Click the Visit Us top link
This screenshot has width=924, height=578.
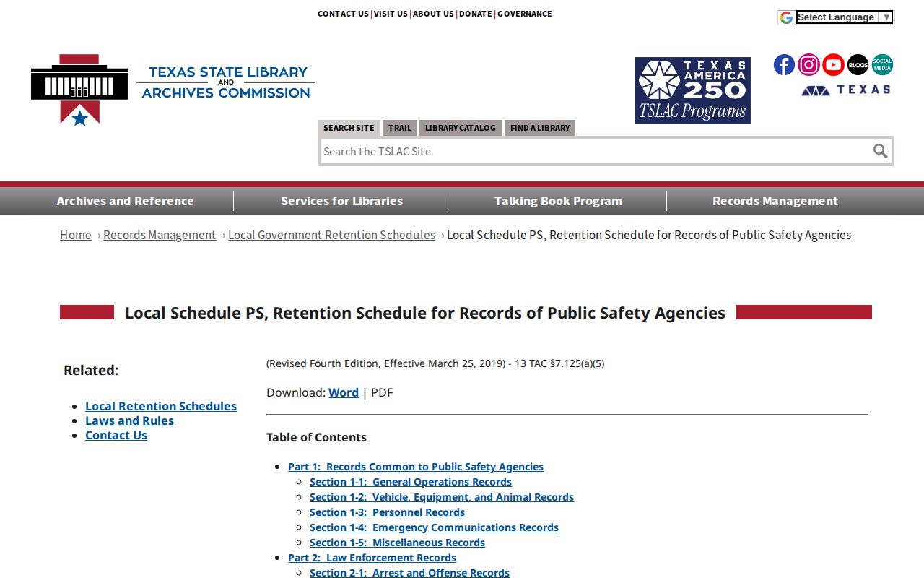pos(391,14)
